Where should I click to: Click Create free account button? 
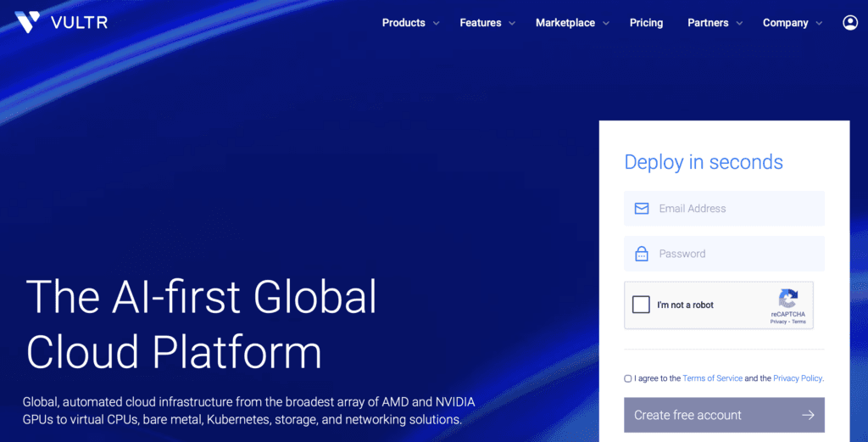[x=724, y=415]
